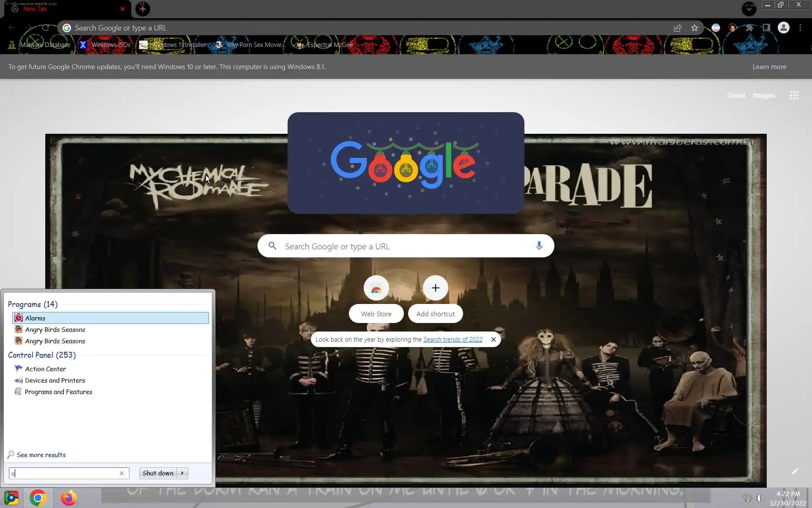Open a new tab with the plus button
Image resolution: width=812 pixels, height=508 pixels.
143,9
